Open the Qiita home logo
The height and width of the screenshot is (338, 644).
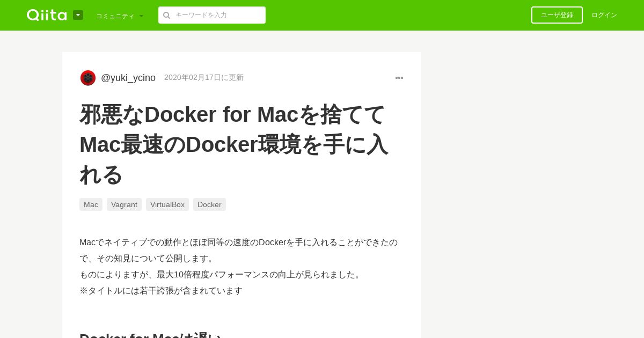(x=47, y=15)
